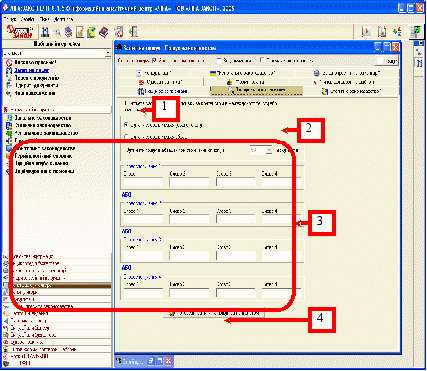427x371 pixels.
Task: Click the blue underlined link in left panel
Action: click(32, 70)
